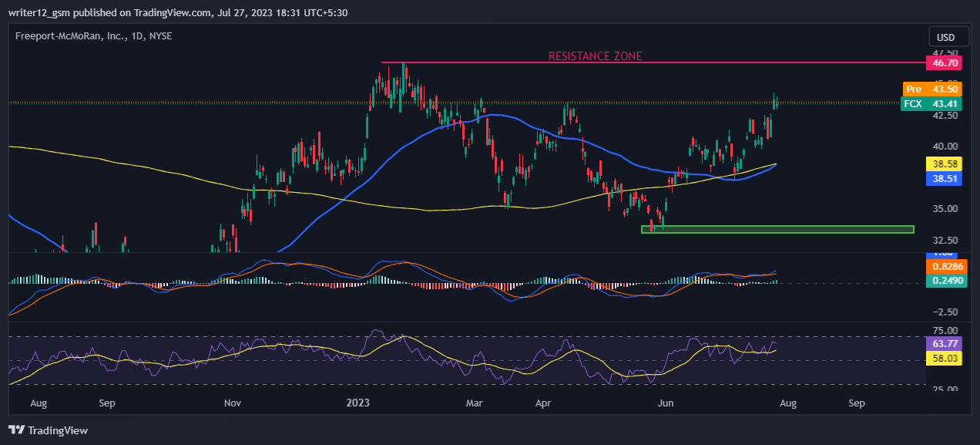Click the 63.77 RSI value label
This screenshot has height=445, width=980.
click(945, 344)
